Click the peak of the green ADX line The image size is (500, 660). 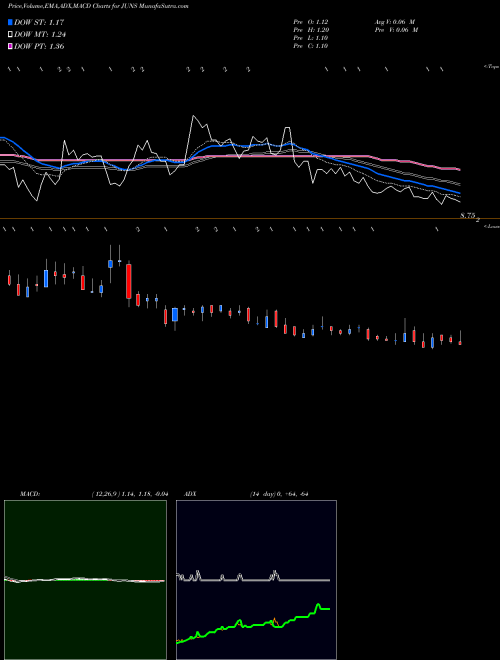(318, 604)
